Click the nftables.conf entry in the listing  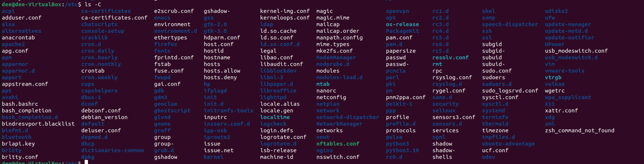[337, 144]
